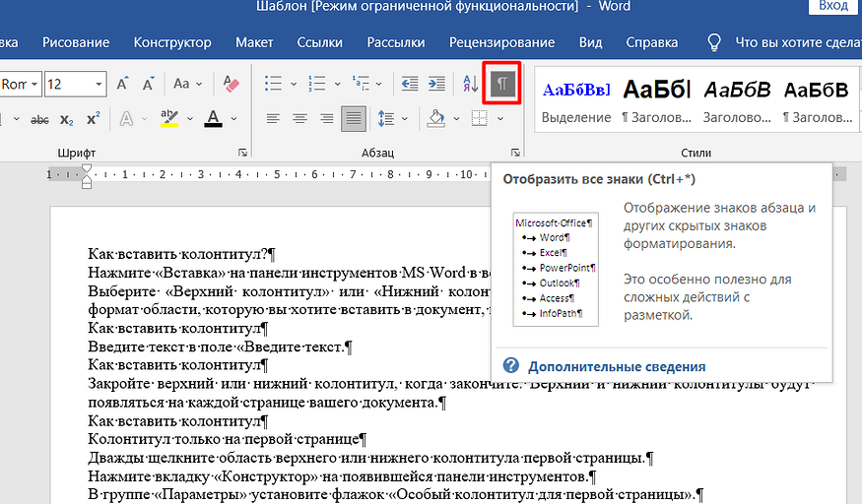Click the Sort (A-Я) icon
Screen dimensions: 862x504
[x=470, y=84]
